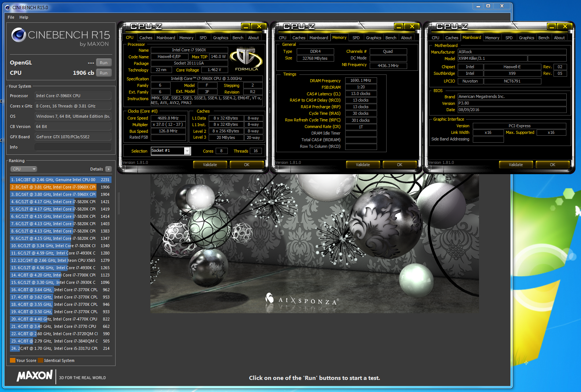The width and height of the screenshot is (581, 392).
Task: Click the Cinebench R15 logo sphere
Action: coord(18,35)
